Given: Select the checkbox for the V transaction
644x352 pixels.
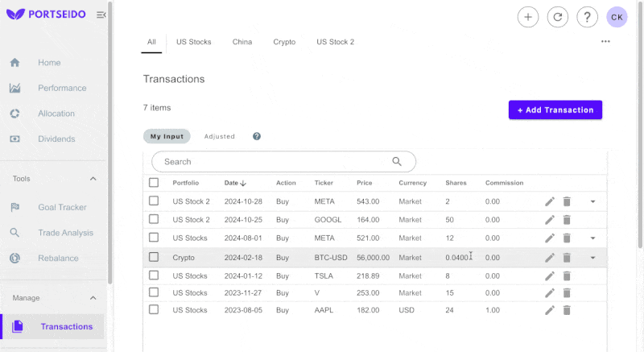Looking at the screenshot, I should (x=154, y=292).
